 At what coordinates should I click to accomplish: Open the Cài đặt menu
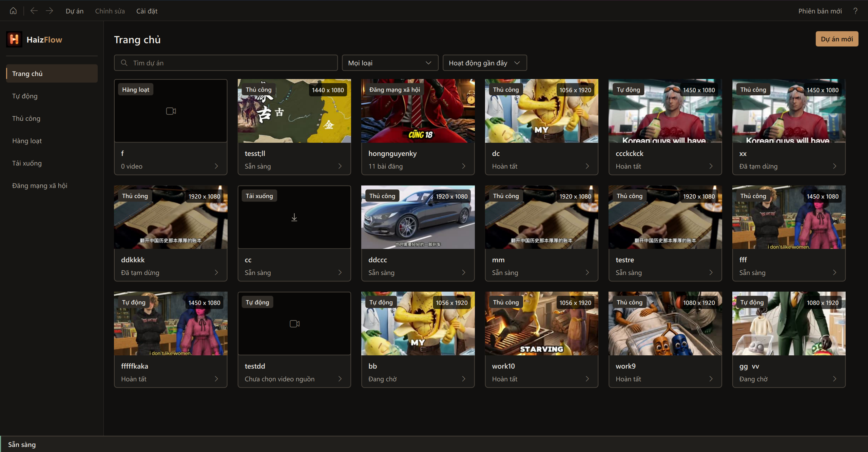pos(147,11)
